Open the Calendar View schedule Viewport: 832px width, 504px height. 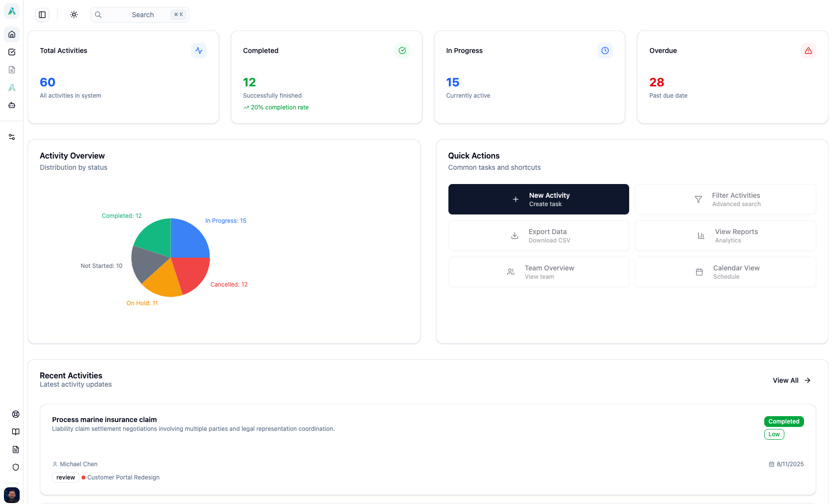click(725, 272)
